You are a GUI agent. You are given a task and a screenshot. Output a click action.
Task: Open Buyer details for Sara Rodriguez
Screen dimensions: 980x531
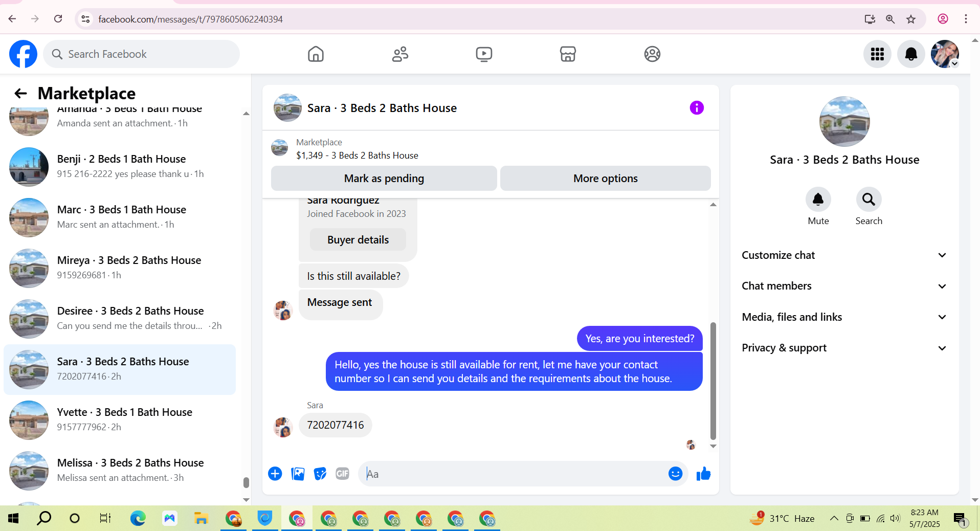(x=358, y=240)
